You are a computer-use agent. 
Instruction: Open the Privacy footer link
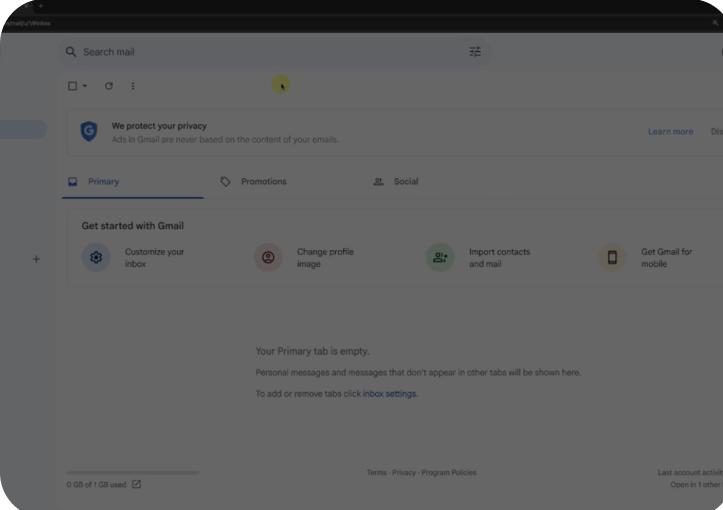[x=404, y=473]
